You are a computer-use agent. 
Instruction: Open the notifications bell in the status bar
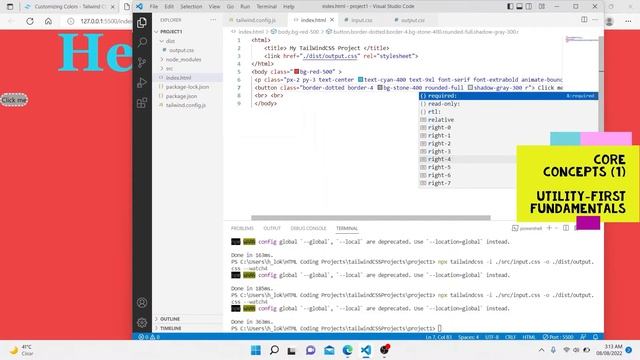[596, 337]
